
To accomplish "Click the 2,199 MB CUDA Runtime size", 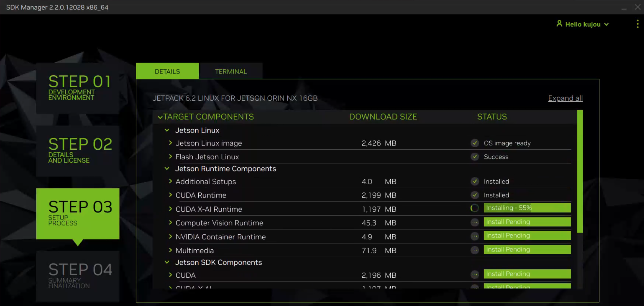I will [x=379, y=195].
